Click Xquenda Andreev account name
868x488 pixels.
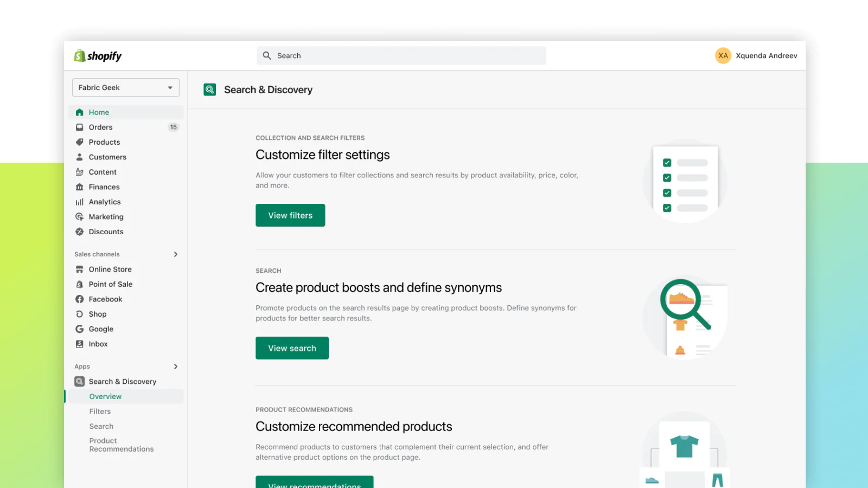pos(766,55)
